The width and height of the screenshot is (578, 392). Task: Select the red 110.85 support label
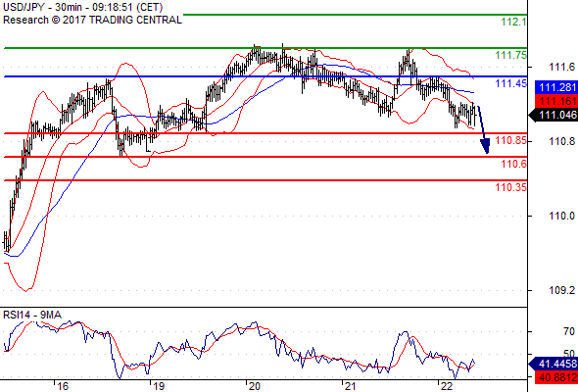[x=511, y=140]
